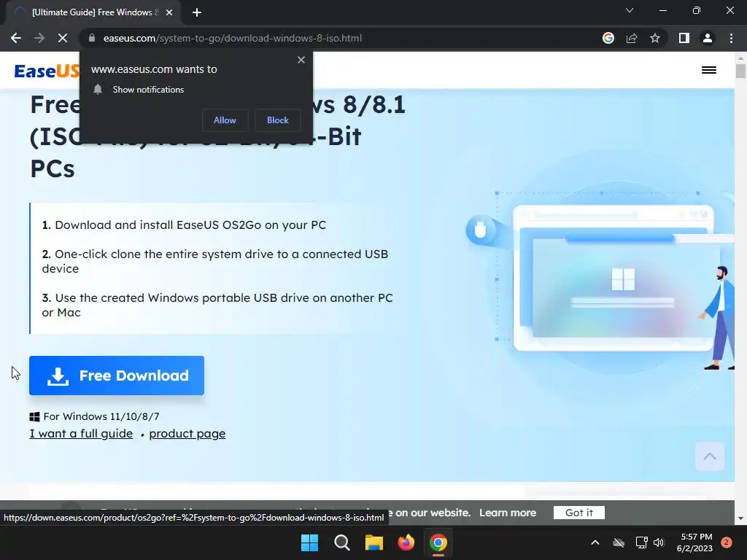Viewport: 747px width, 560px height.
Task: Open a new browser tab
Action: [197, 12]
